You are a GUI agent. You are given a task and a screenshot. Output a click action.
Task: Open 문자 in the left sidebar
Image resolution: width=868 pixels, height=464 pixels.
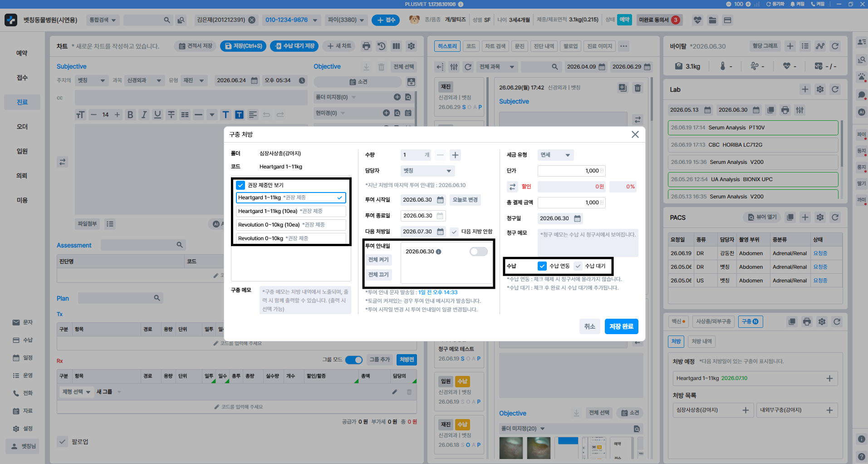click(x=22, y=322)
